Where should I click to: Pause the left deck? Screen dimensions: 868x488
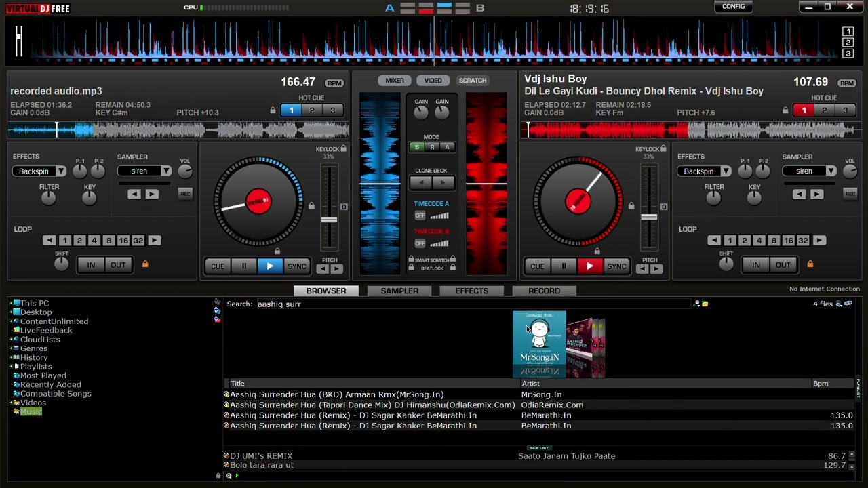click(x=243, y=266)
